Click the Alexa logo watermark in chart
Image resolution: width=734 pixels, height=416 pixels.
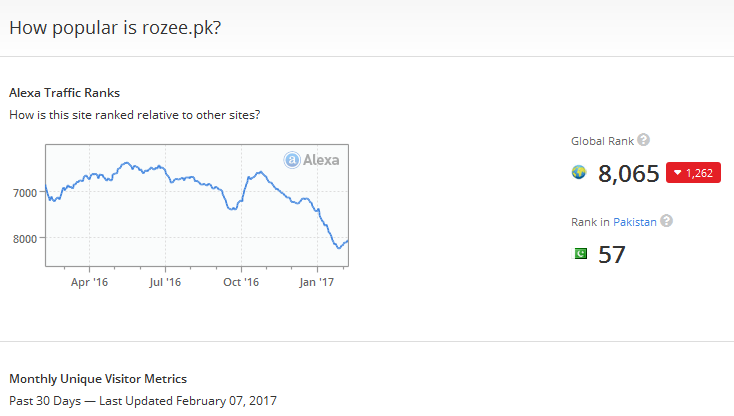311,160
